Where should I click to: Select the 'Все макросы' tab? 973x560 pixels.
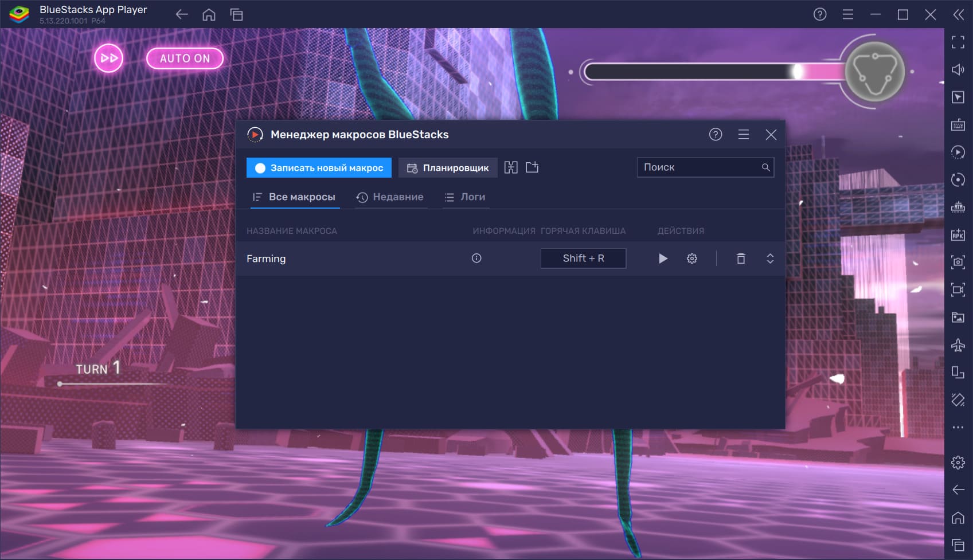tap(294, 197)
